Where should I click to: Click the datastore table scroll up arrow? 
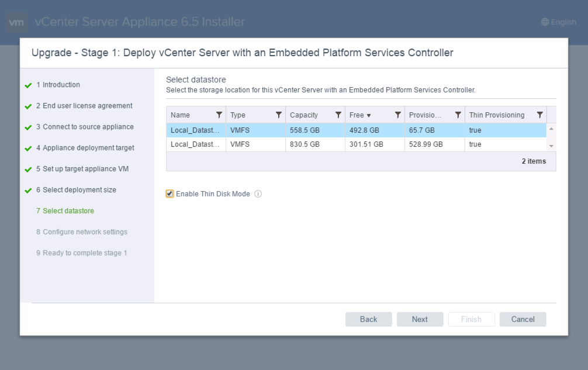tap(551, 129)
